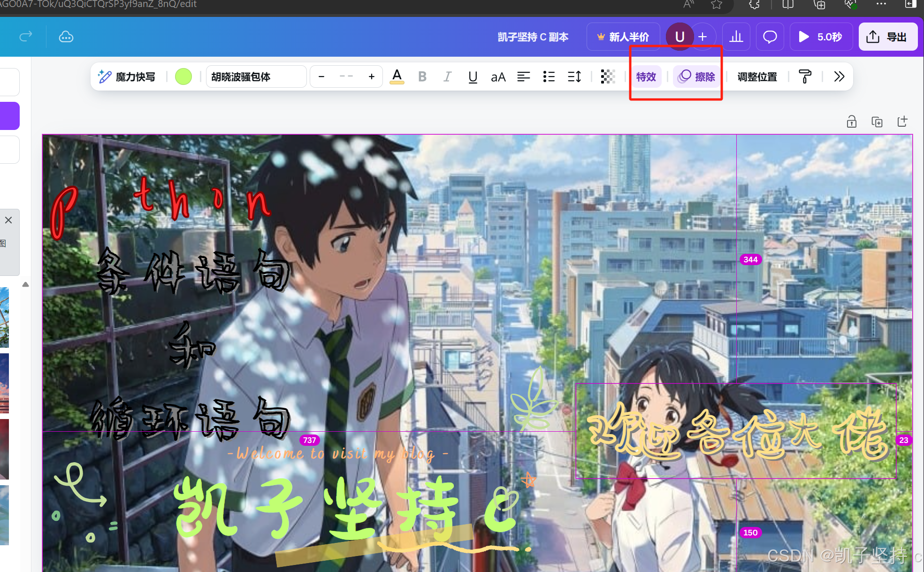Viewport: 924px width, 572px height.
Task: Add new page icon above canvas
Action: tap(902, 122)
